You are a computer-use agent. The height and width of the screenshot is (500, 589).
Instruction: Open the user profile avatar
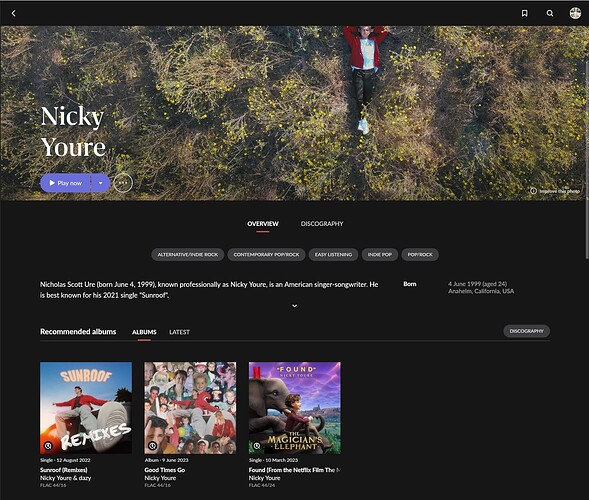pos(575,13)
